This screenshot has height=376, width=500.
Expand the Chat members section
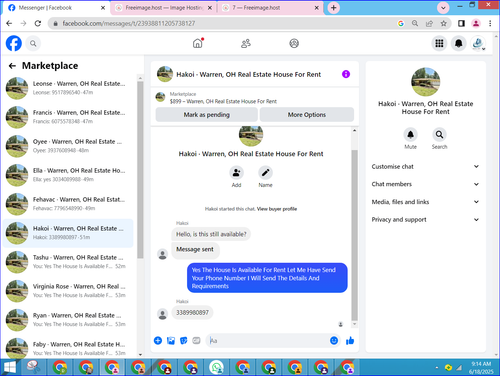(x=425, y=184)
